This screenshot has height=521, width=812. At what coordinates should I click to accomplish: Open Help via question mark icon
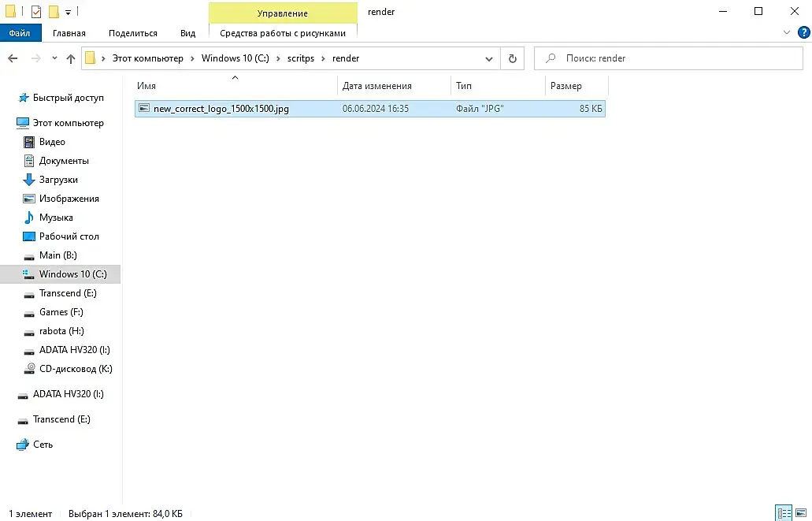803,32
